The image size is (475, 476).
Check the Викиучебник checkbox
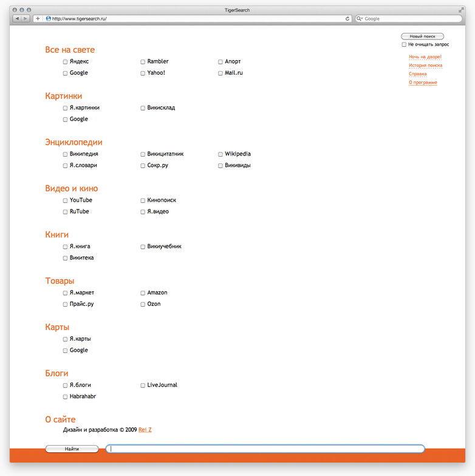coord(143,246)
